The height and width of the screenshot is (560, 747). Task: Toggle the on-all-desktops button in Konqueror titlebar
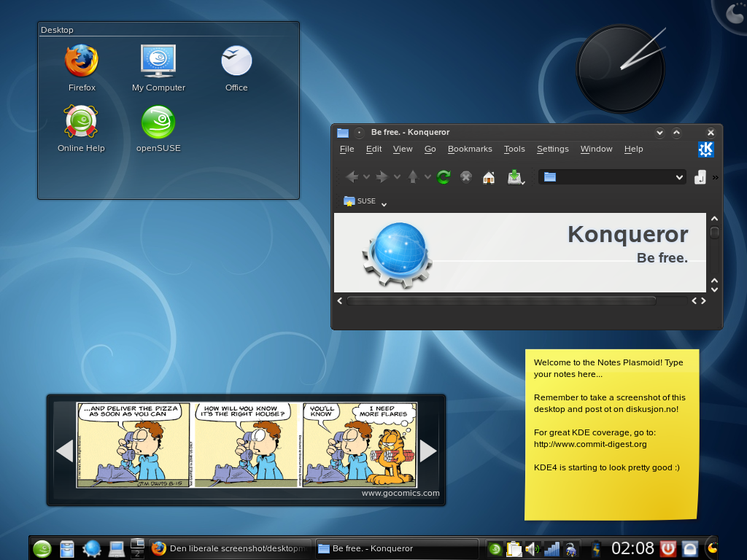pyautogui.click(x=360, y=133)
